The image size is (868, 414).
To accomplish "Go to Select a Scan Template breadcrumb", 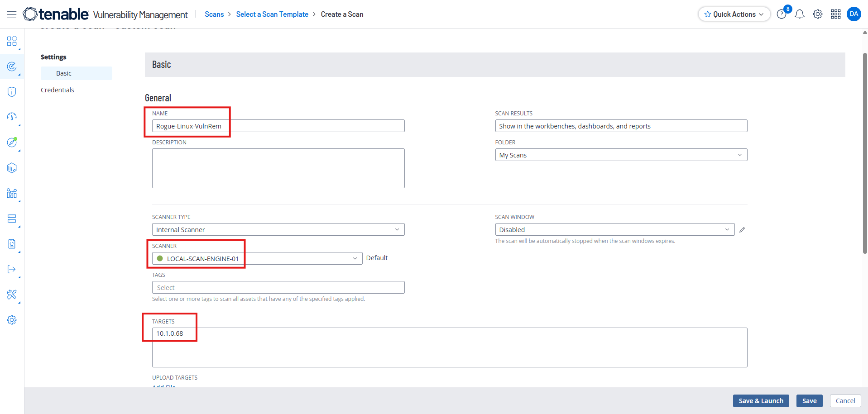I will pos(272,14).
